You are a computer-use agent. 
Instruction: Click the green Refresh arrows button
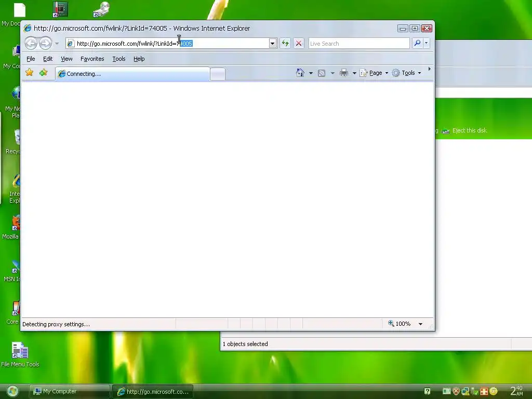(x=285, y=44)
